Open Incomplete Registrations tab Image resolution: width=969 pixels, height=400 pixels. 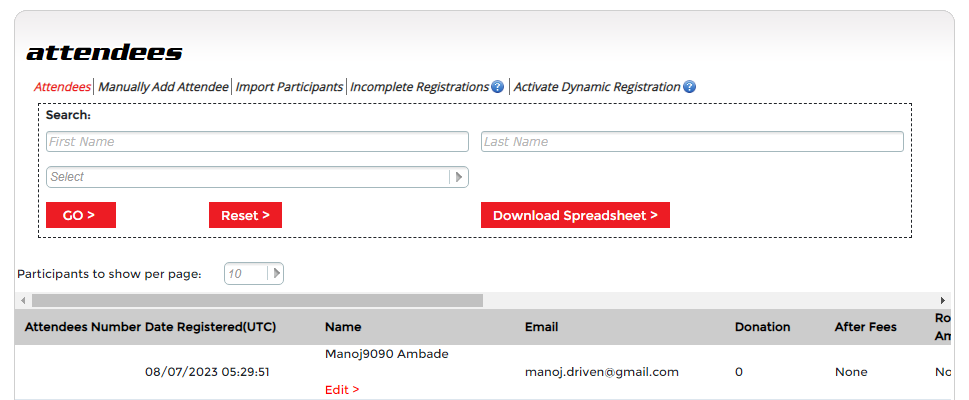click(418, 87)
